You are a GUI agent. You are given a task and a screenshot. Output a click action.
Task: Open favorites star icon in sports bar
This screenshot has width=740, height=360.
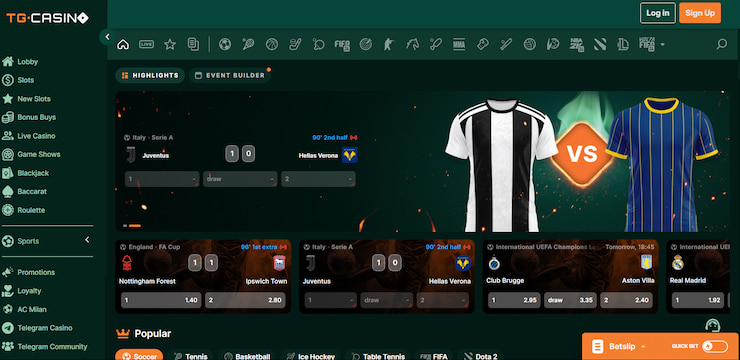(170, 44)
